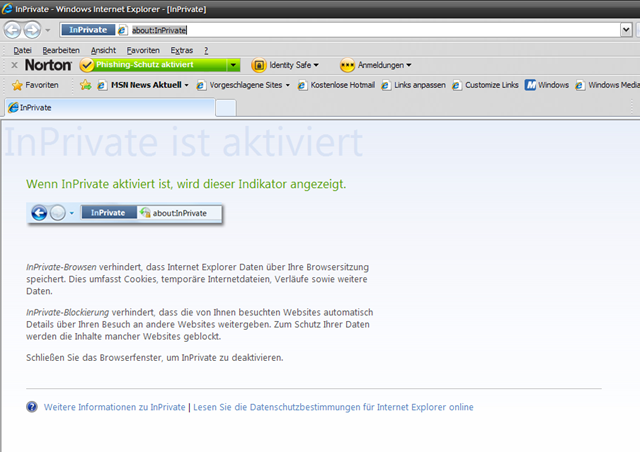The width and height of the screenshot is (640, 452).
Task: Go back with the Back arrow button
Action: coord(12,30)
